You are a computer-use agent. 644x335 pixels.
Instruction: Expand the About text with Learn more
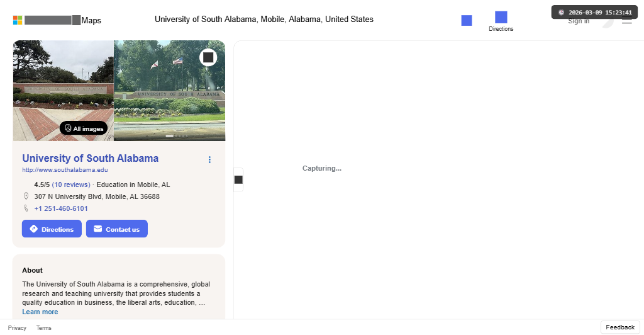(40, 312)
